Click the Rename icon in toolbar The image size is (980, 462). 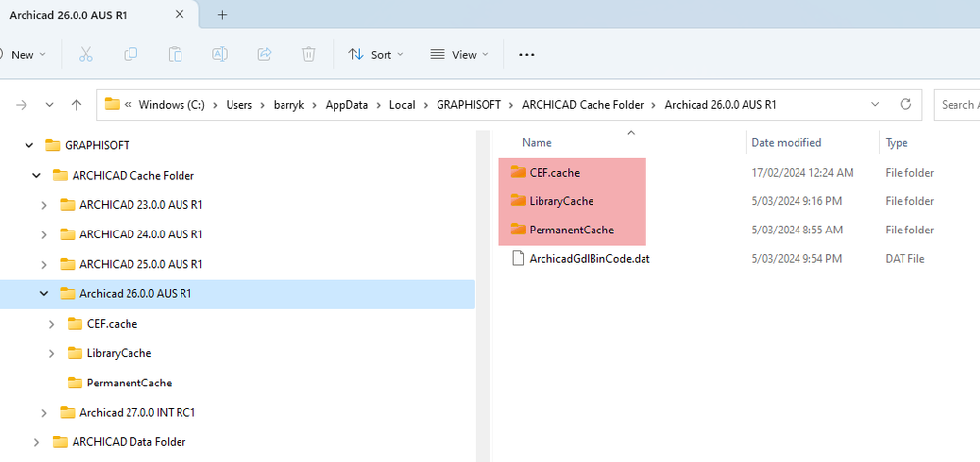coord(220,54)
